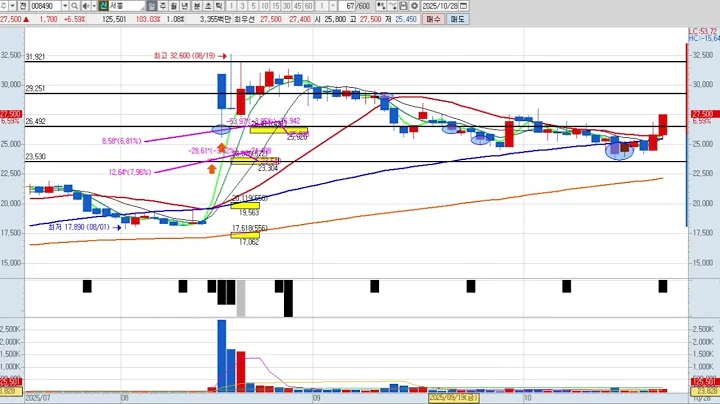Screen dimensions: 720x404
Task: Open the custom interval dropdown arrow
Action: click(x=333, y=6)
